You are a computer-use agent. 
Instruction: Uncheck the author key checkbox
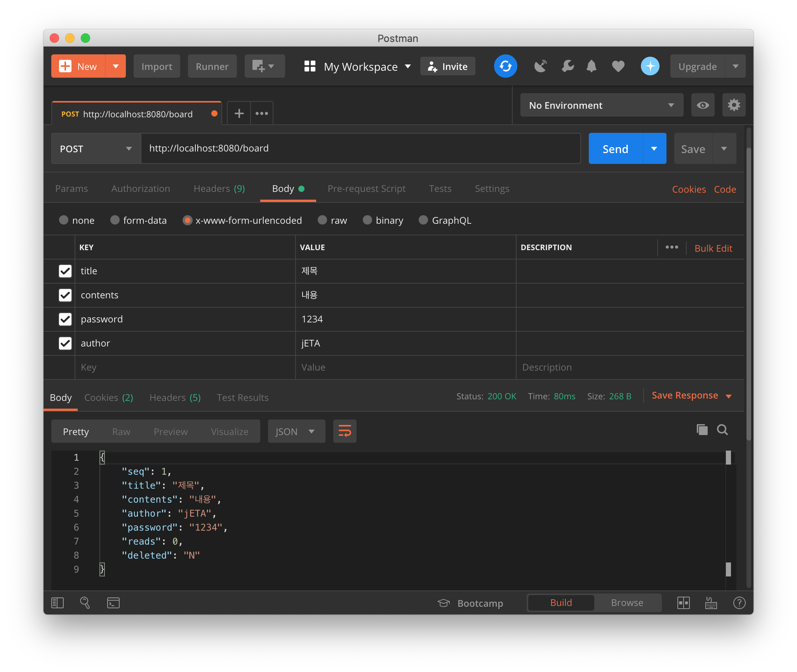65,343
